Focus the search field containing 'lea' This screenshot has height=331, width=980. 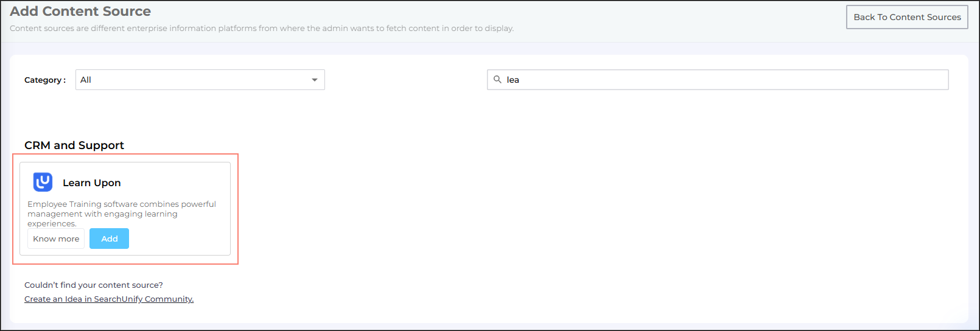(718, 80)
